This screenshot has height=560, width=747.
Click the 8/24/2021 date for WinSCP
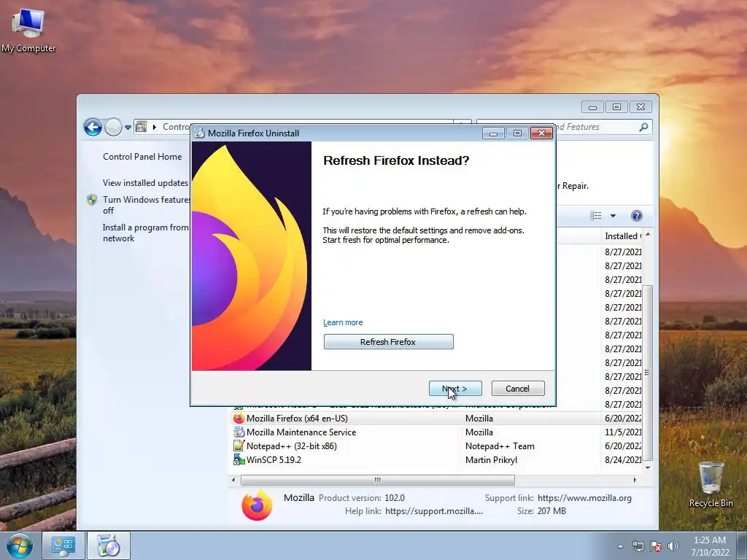pyautogui.click(x=623, y=460)
